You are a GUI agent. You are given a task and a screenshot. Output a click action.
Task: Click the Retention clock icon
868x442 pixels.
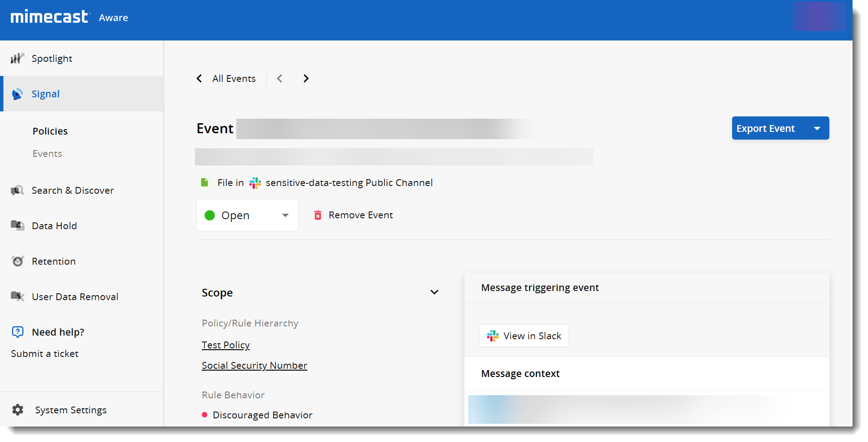pos(17,261)
